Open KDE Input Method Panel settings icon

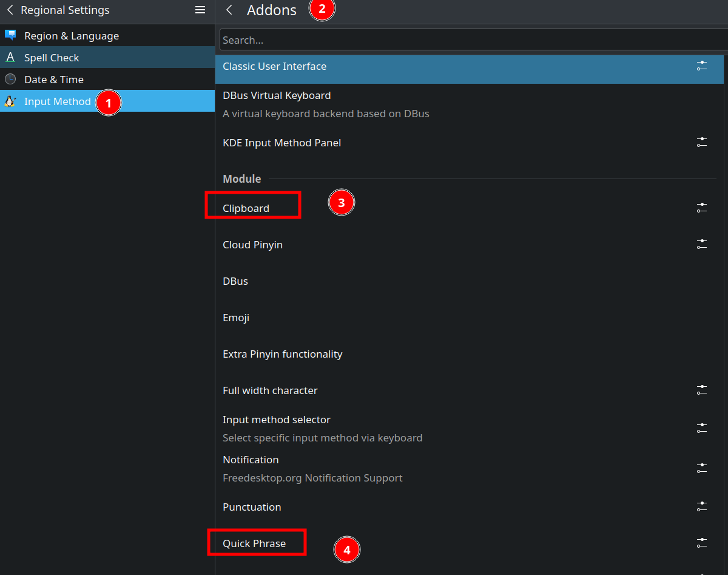coord(702,143)
